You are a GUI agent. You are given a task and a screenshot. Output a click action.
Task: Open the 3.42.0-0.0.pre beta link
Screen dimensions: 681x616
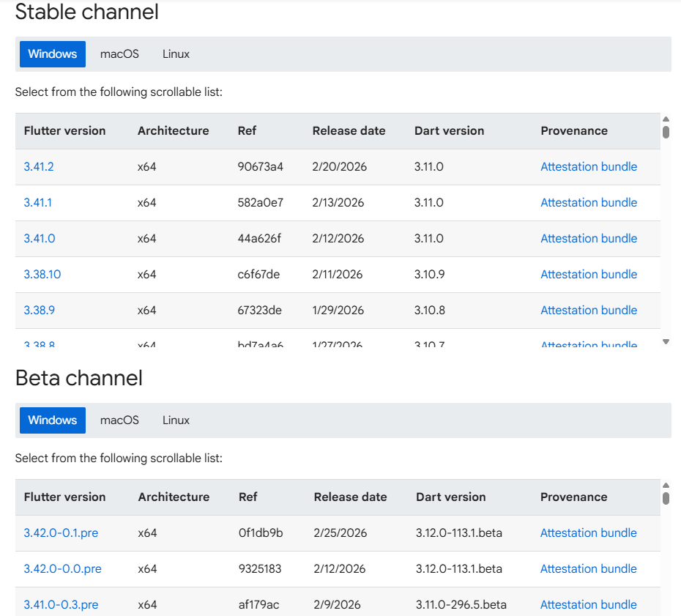tap(62, 569)
